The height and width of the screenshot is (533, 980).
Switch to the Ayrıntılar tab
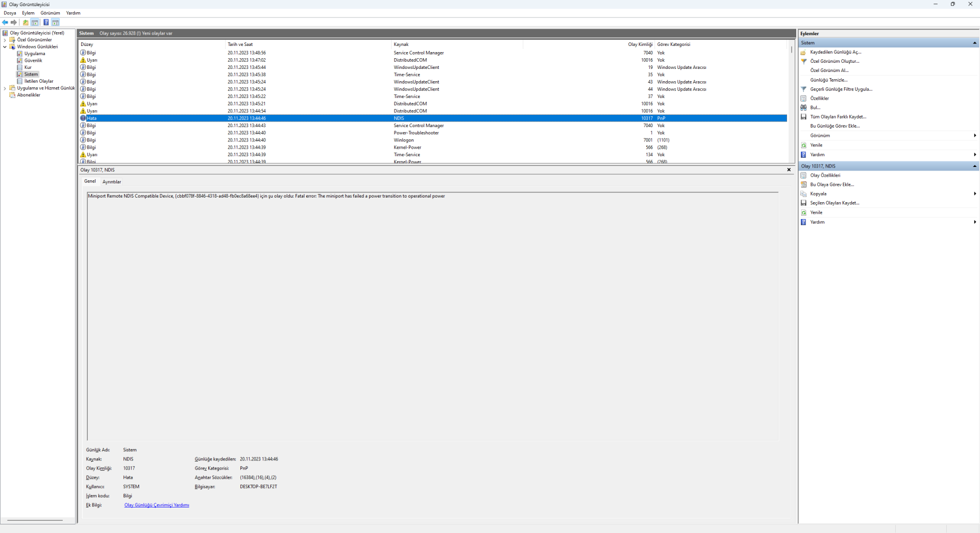pos(112,182)
